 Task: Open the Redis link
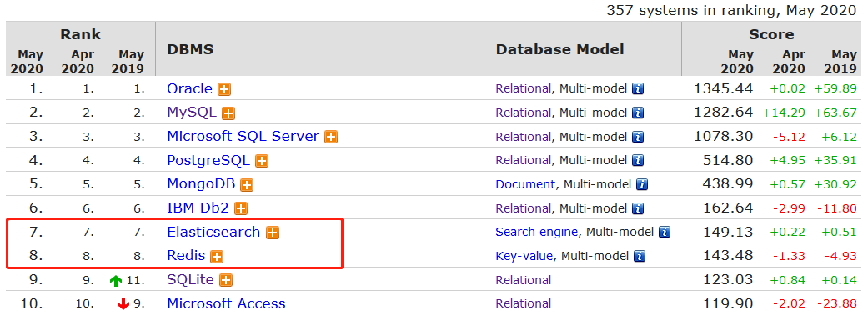(x=186, y=256)
